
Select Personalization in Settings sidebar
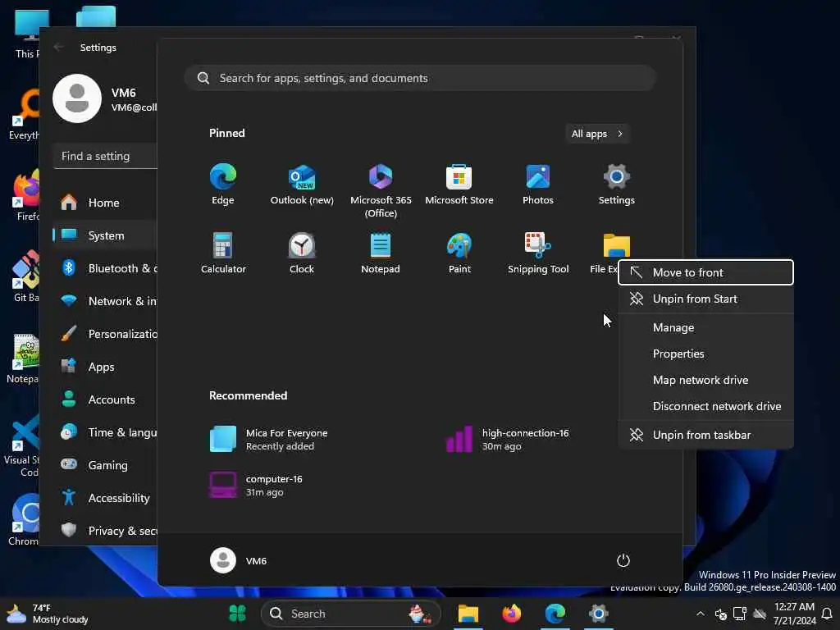click(x=105, y=334)
